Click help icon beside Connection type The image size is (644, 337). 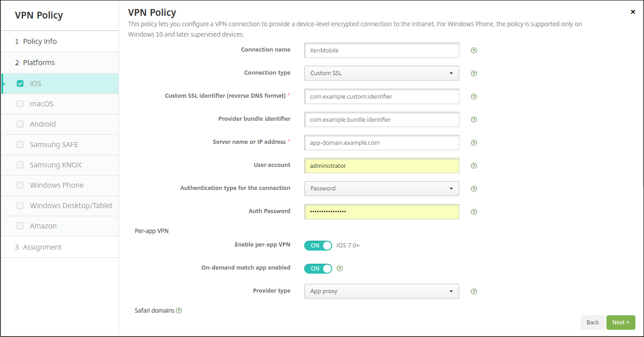474,73
